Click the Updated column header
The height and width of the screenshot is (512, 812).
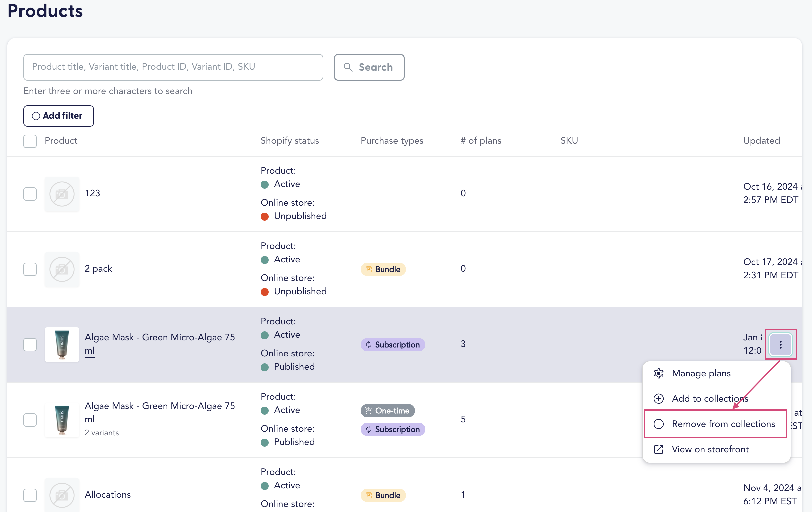(x=761, y=141)
